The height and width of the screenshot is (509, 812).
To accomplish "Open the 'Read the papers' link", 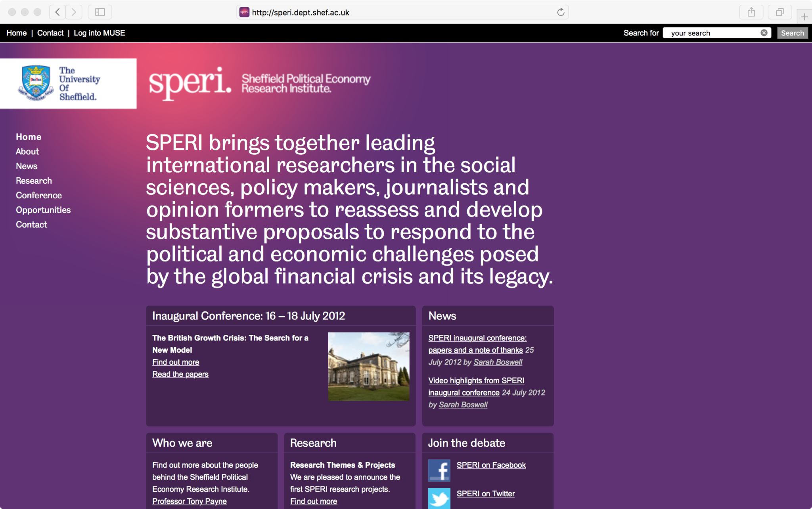I will pyautogui.click(x=180, y=374).
